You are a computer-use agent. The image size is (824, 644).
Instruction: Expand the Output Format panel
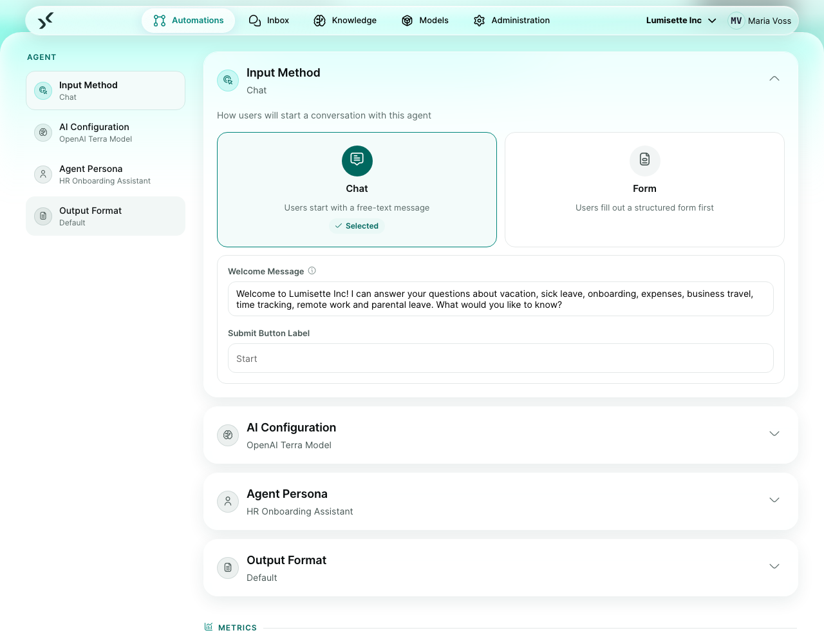(774, 566)
